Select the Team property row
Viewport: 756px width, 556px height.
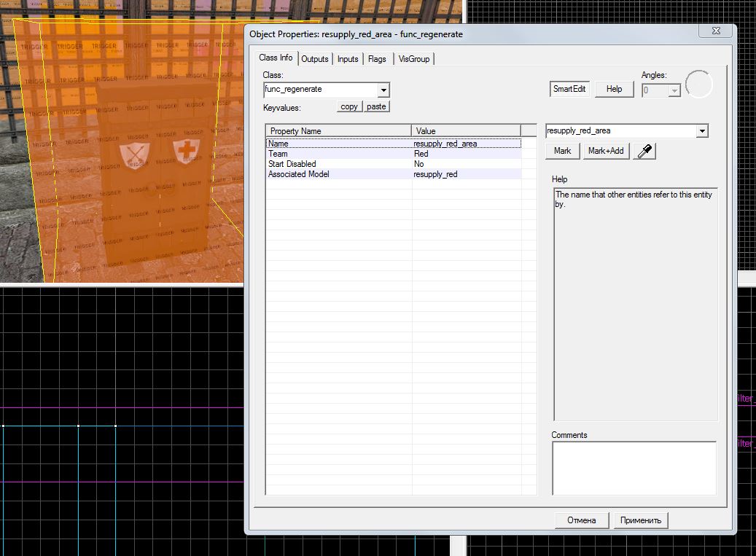pyautogui.click(x=394, y=154)
